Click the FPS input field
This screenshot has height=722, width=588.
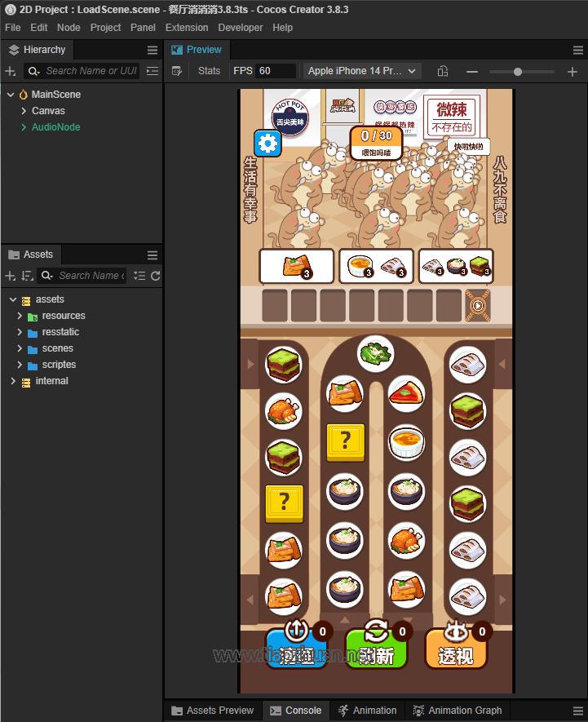pos(276,71)
